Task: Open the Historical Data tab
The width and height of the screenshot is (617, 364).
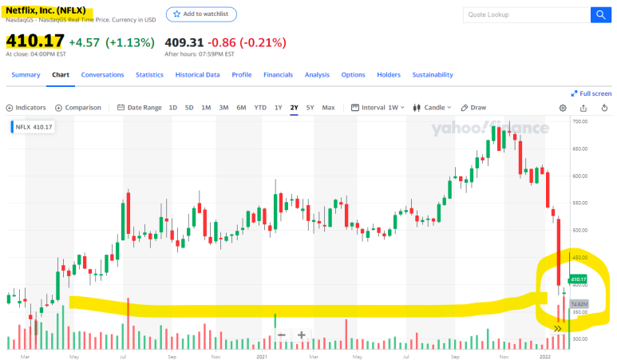Action: click(197, 75)
